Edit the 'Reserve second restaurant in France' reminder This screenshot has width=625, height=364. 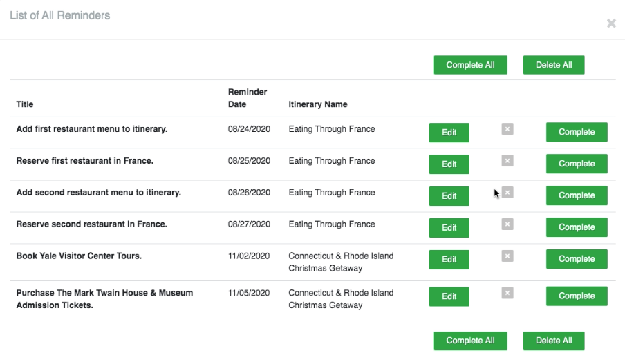[x=449, y=228]
